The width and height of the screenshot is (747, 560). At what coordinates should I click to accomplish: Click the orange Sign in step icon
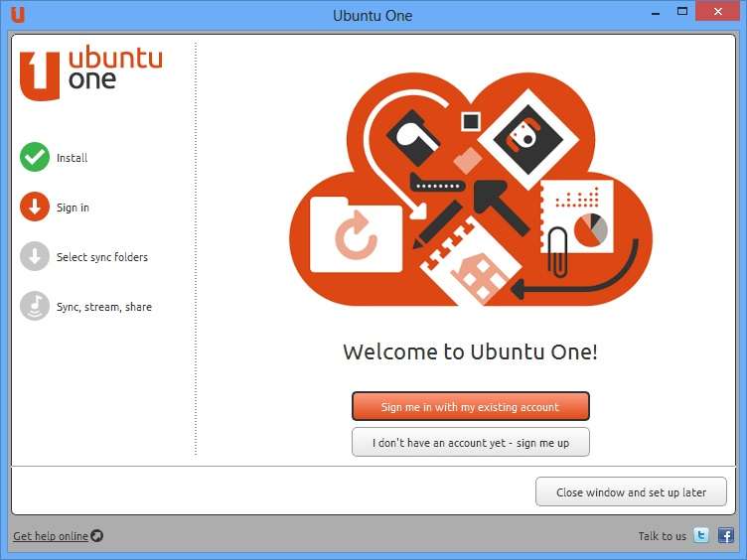tap(35, 207)
